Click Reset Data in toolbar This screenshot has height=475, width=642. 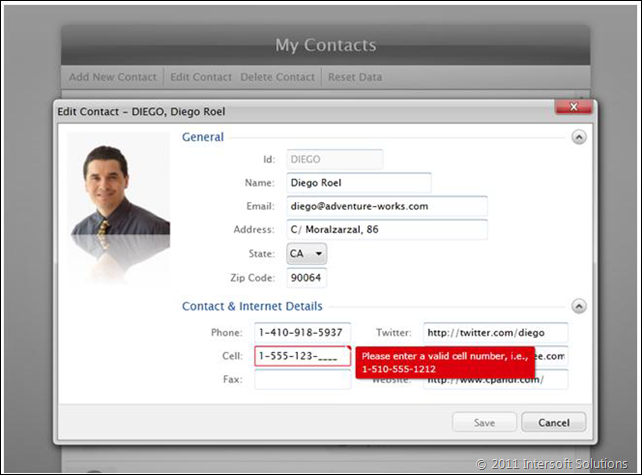(354, 77)
